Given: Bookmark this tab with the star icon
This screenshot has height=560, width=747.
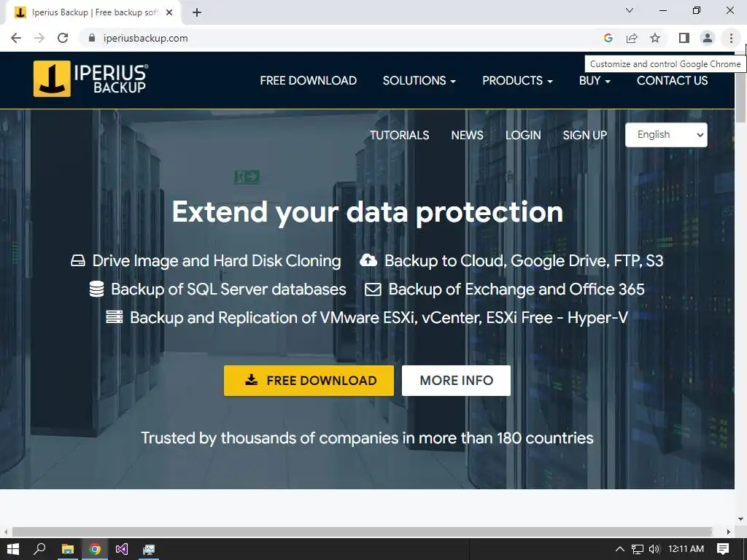Looking at the screenshot, I should coord(655,38).
